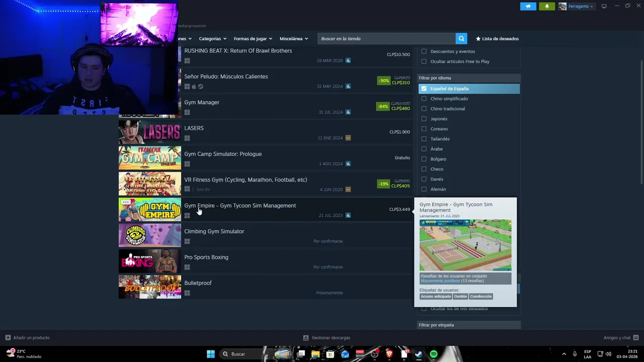Screen dimensions: 644x362
Task: Open the Amigos y chat icon
Action: tap(636, 338)
